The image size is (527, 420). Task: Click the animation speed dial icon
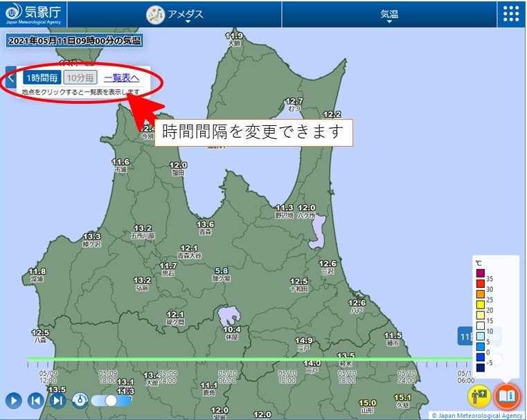(80, 401)
